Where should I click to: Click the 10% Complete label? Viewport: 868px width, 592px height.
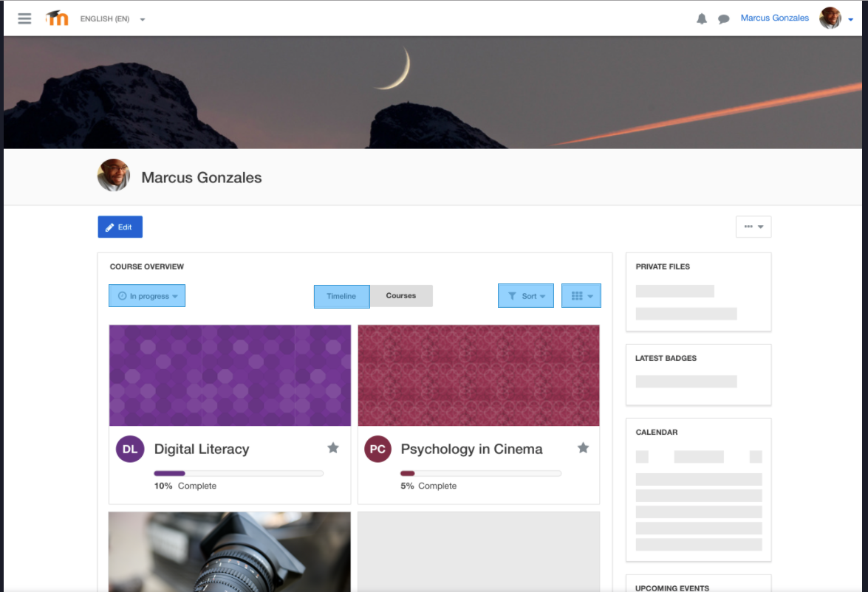click(185, 486)
